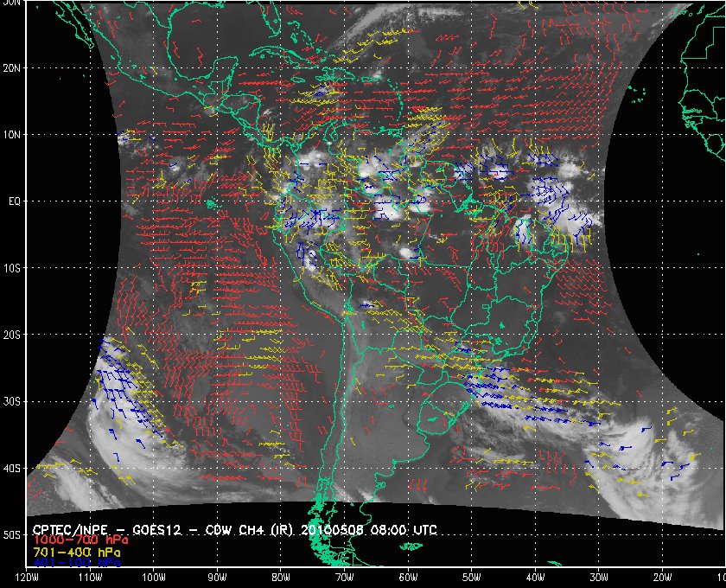The width and height of the screenshot is (726, 588).
Task: Click the '110W' longitude label
Action: click(89, 578)
